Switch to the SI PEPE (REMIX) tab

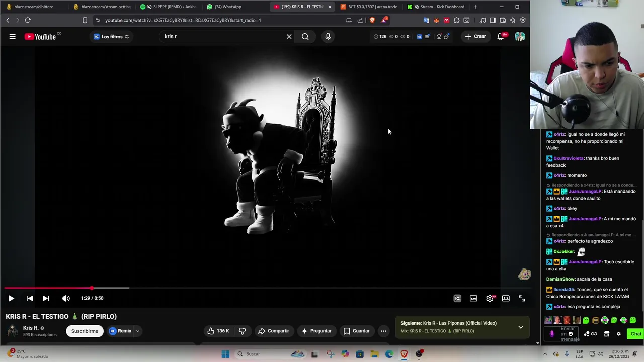tap(169, 7)
